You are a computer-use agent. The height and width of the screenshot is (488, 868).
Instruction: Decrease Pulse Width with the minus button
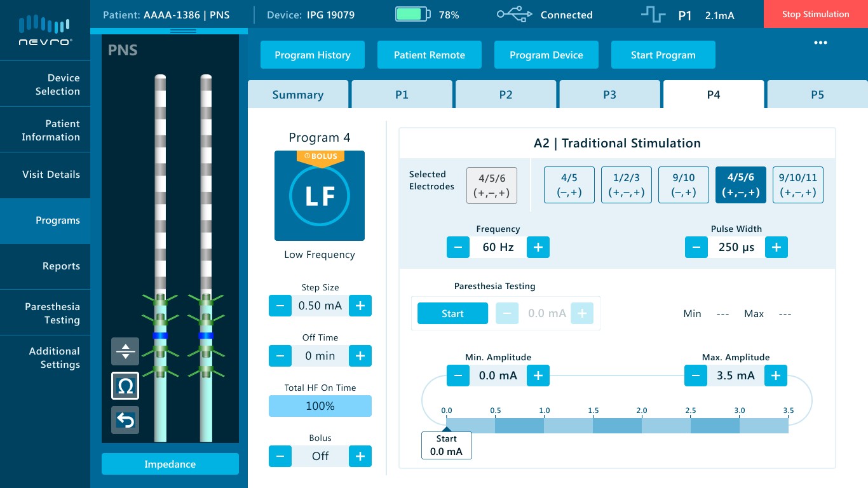pyautogui.click(x=696, y=247)
